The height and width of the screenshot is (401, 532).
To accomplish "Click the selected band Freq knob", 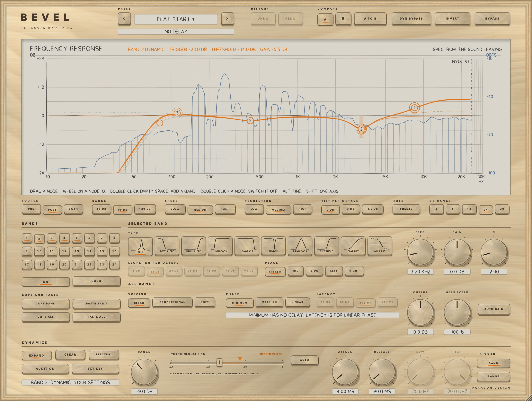I will pos(420,252).
